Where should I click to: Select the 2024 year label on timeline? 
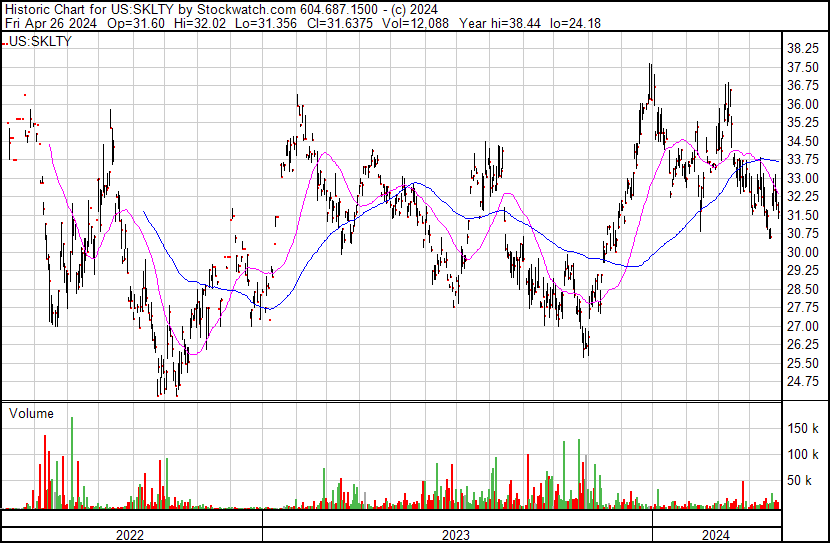point(716,536)
